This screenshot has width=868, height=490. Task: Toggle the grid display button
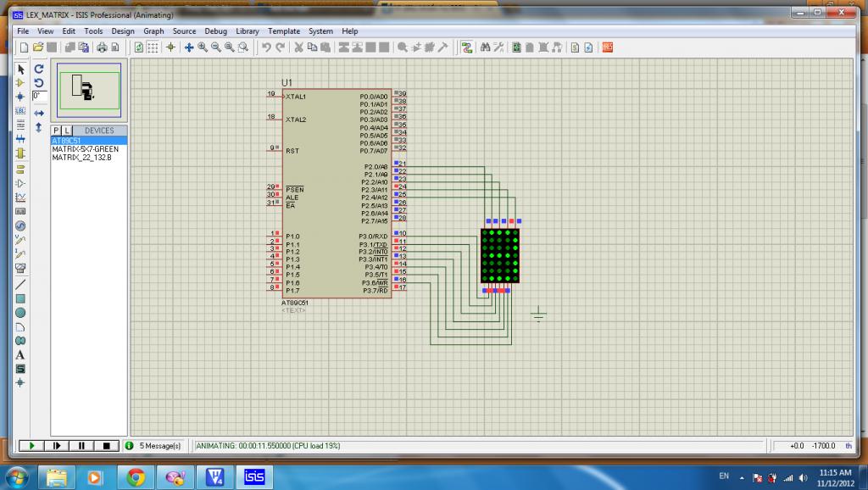point(153,47)
